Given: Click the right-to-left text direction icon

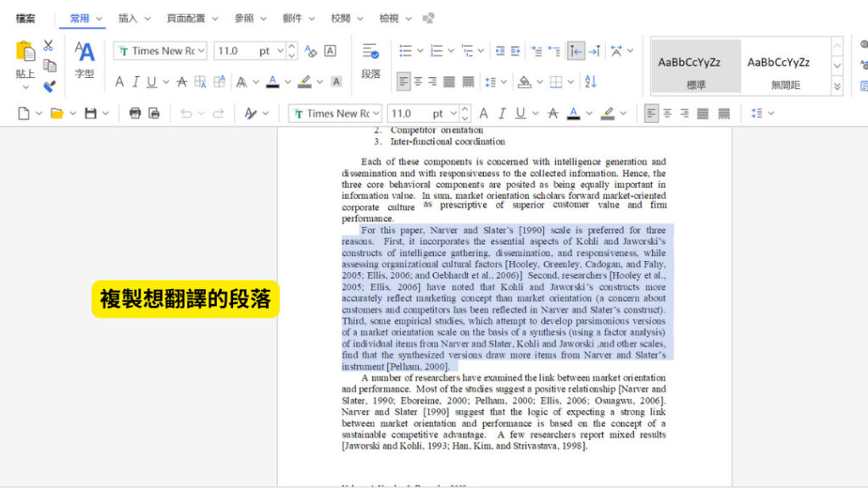Looking at the screenshot, I should click(594, 51).
